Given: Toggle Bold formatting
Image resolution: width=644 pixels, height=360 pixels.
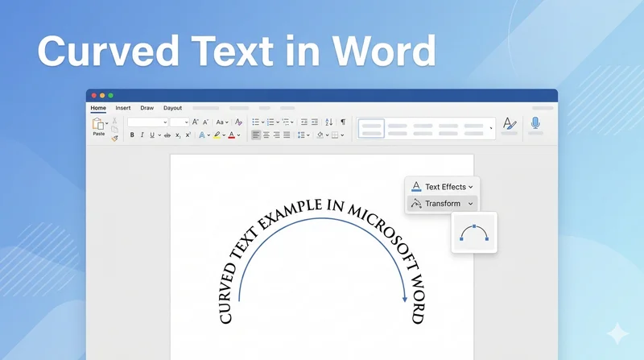Looking at the screenshot, I should coord(132,135).
